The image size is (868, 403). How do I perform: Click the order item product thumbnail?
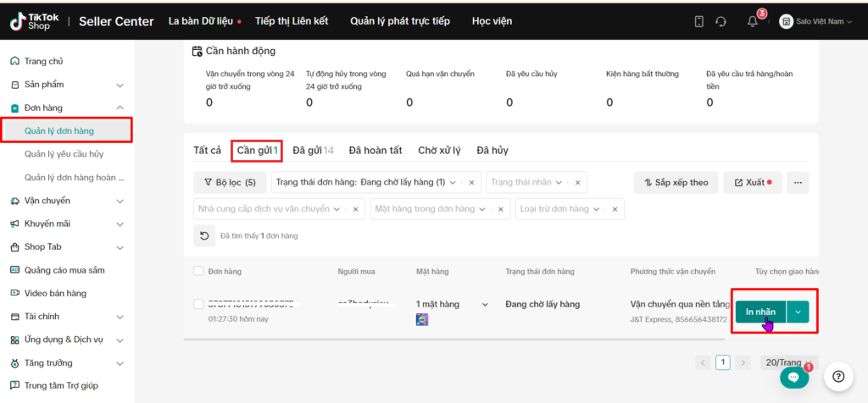tap(422, 319)
